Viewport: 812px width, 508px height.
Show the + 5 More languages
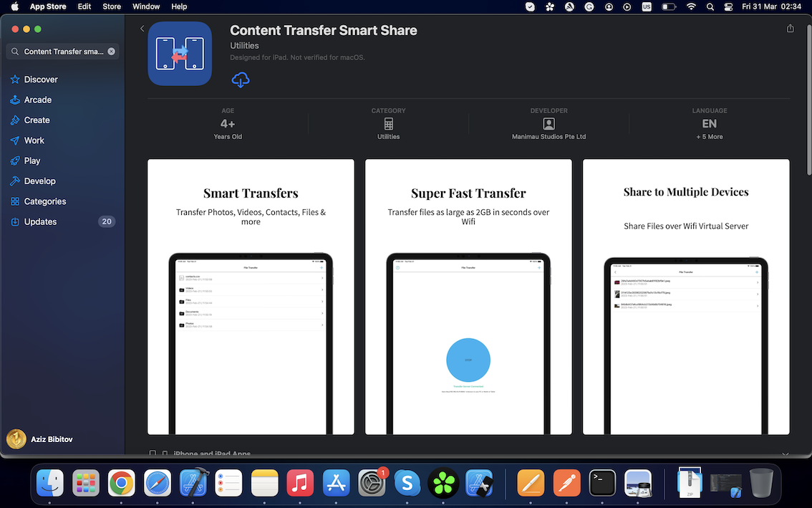[x=709, y=137]
